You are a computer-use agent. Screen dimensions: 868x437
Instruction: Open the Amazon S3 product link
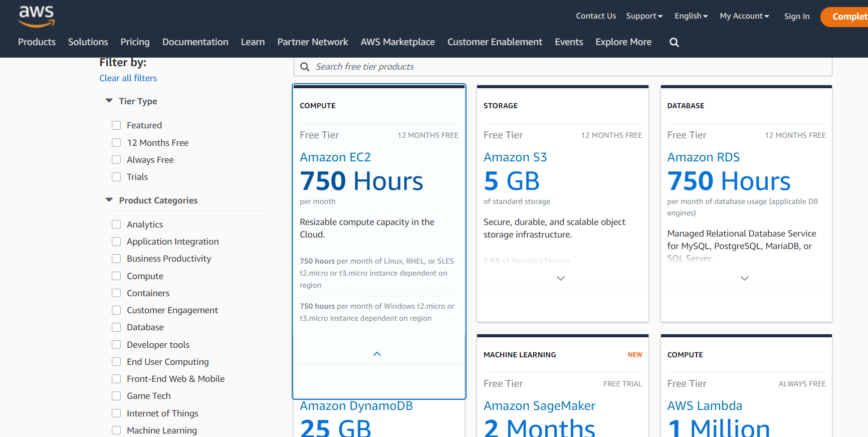pos(515,157)
